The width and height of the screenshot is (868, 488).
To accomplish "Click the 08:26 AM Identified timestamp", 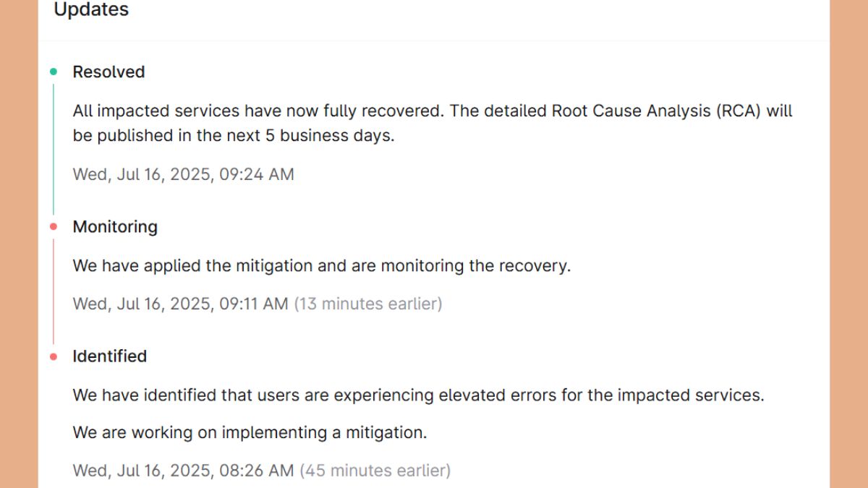I will pos(183,471).
